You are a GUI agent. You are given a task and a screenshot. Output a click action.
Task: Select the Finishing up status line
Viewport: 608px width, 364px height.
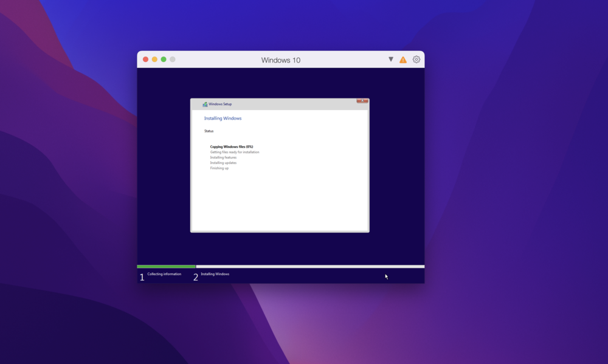(219, 168)
